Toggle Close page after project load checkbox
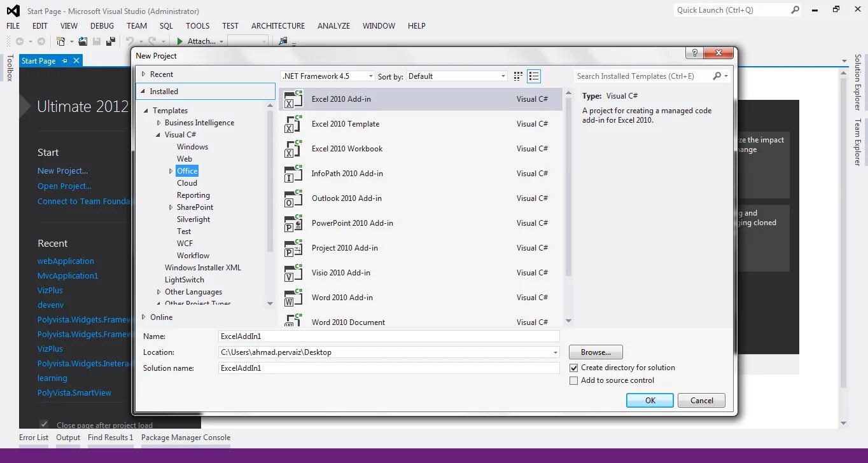868x463 pixels. (x=44, y=424)
